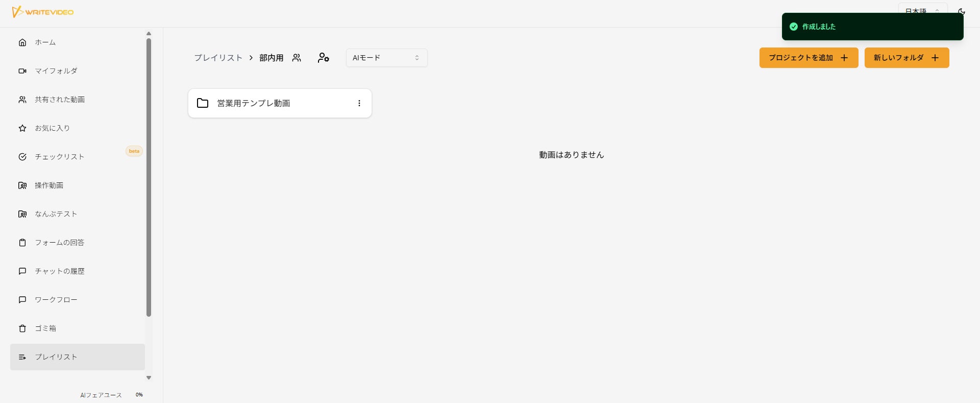Go to ホーム in sidebar
Image resolution: width=980 pixels, height=403 pixels.
point(78,42)
